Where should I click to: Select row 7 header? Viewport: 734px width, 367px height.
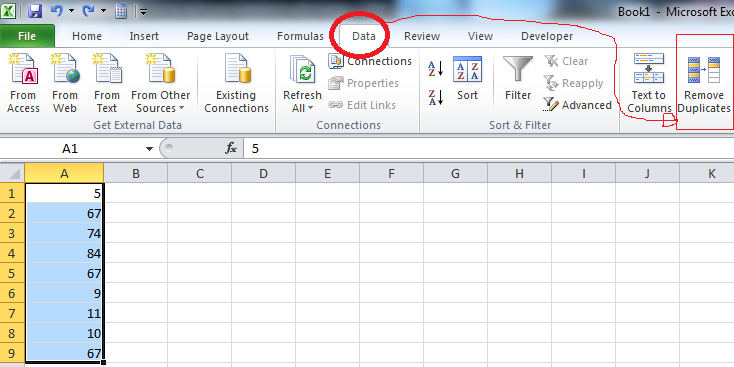[12, 313]
